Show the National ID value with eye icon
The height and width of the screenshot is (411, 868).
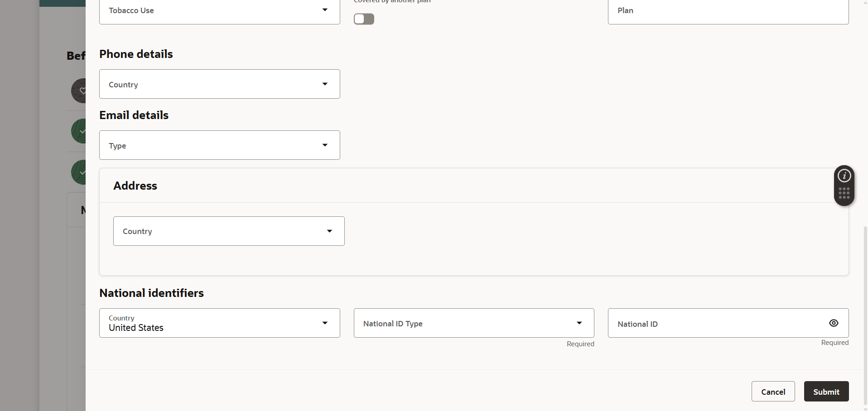(834, 323)
